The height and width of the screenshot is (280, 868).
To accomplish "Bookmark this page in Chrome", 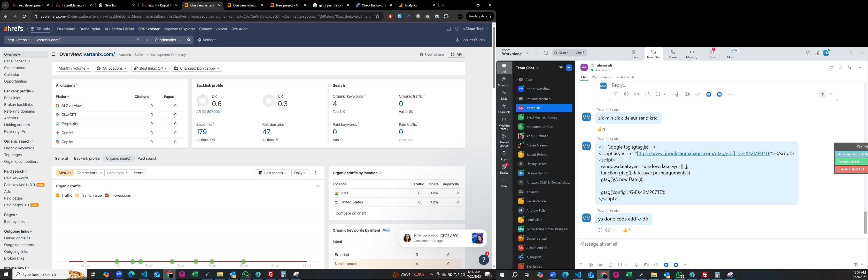I will coord(377,16).
